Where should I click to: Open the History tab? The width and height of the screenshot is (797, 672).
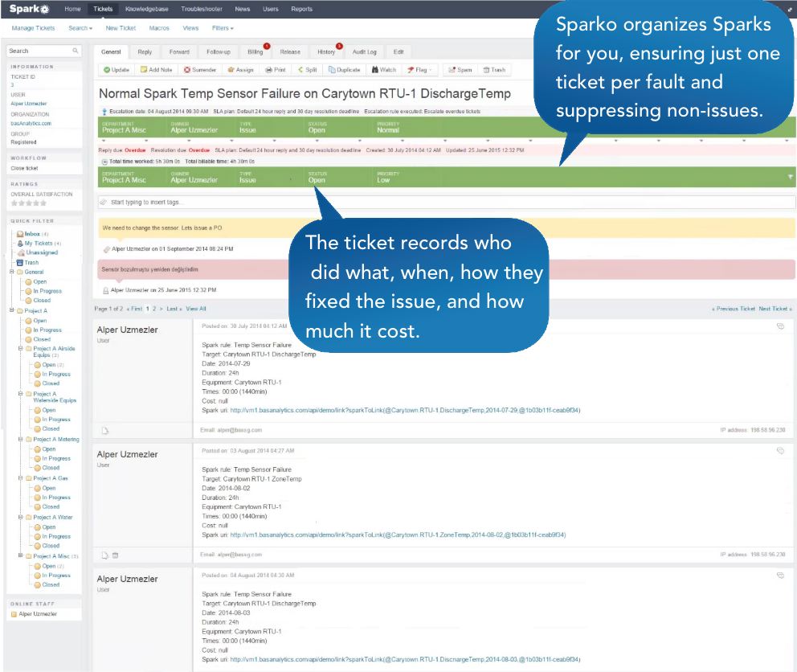pos(326,52)
